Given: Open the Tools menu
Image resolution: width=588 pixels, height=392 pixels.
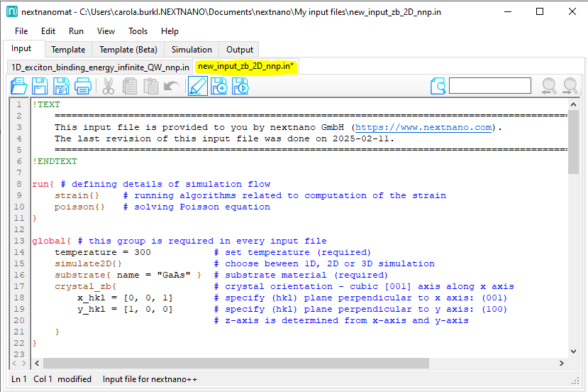Looking at the screenshot, I should 138,31.
